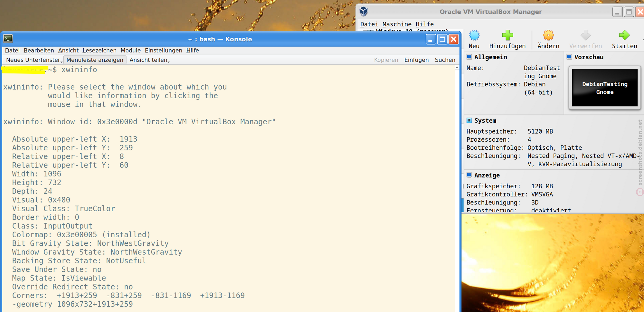This screenshot has height=312, width=644.
Task: Click the Hinzufügen green plus icon
Action: [x=507, y=35]
